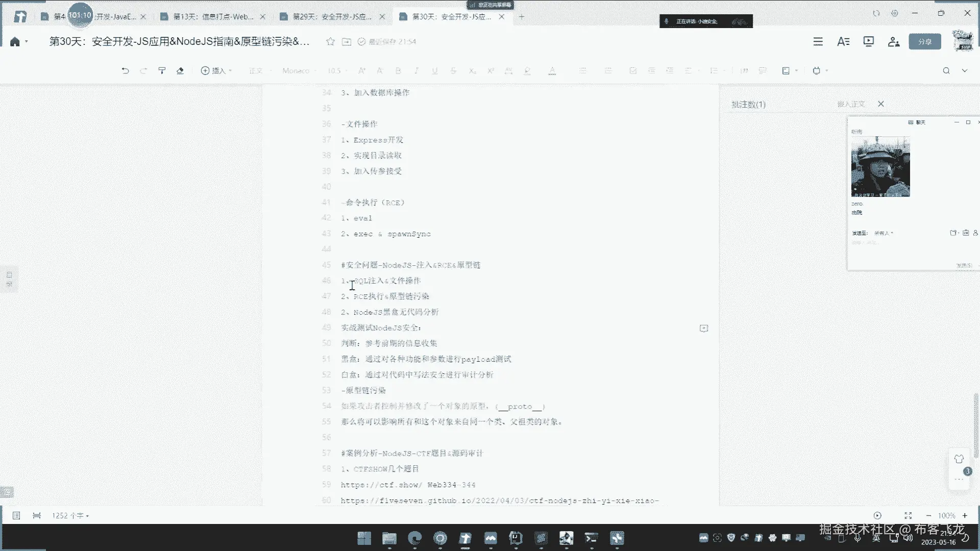Toggle bold formatting

[x=398, y=71]
